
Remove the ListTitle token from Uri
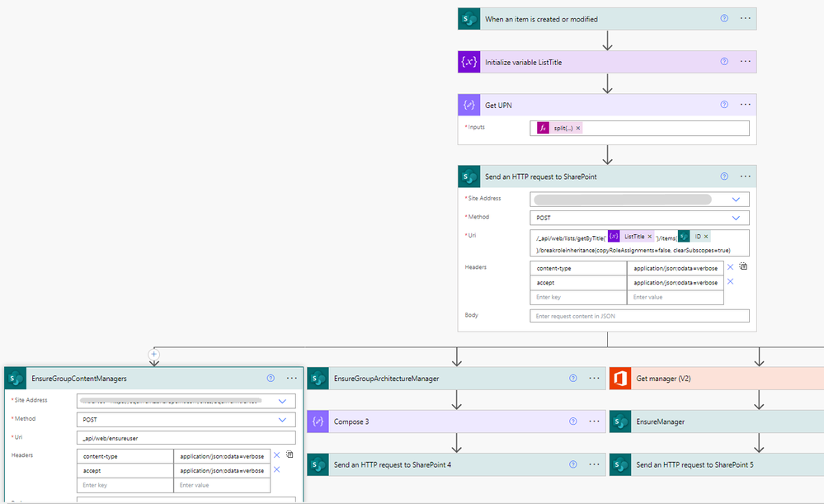click(x=649, y=237)
